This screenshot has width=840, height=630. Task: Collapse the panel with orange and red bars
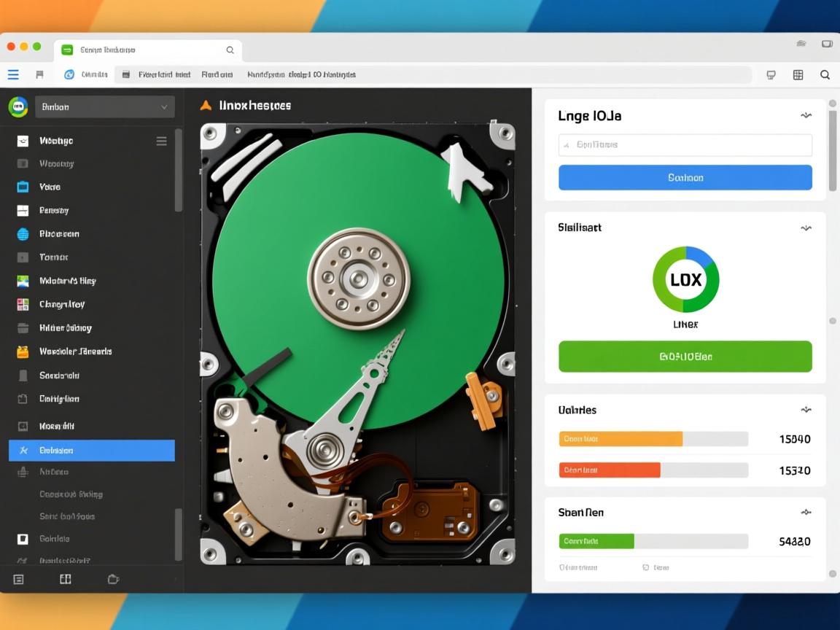click(806, 410)
